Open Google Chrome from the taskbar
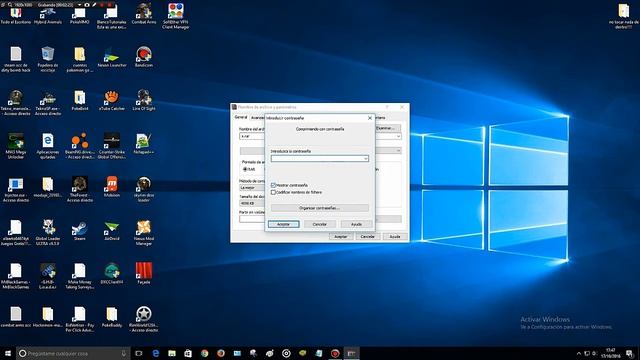Screen dimensions: 640x360 204,353
